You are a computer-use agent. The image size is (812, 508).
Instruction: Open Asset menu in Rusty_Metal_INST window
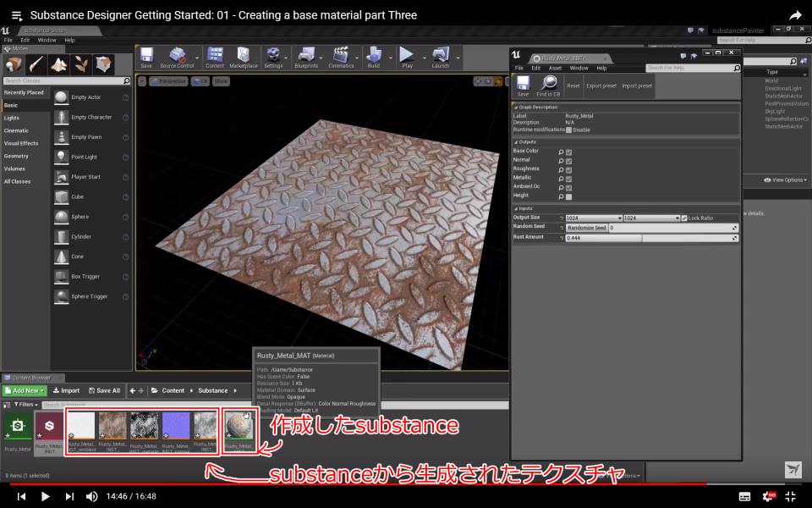pyautogui.click(x=555, y=68)
